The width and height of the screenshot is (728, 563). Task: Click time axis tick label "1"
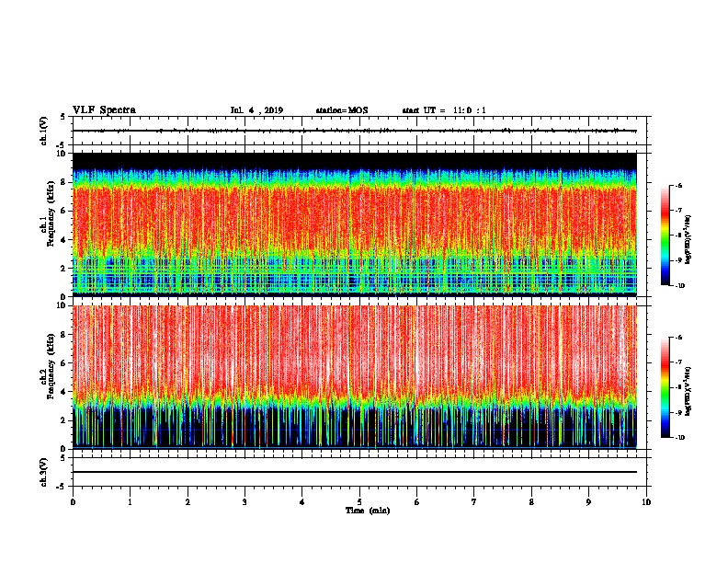130,502
